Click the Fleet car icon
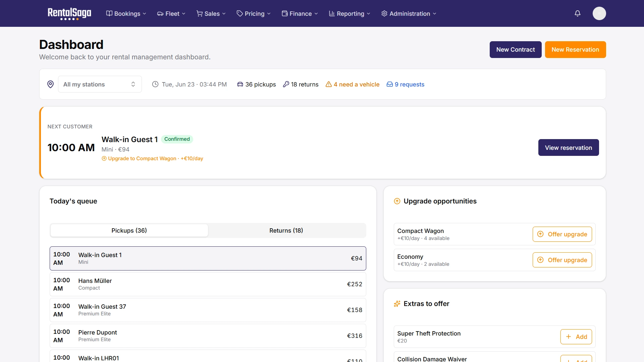Image resolution: width=644 pixels, height=362 pixels. click(x=160, y=13)
